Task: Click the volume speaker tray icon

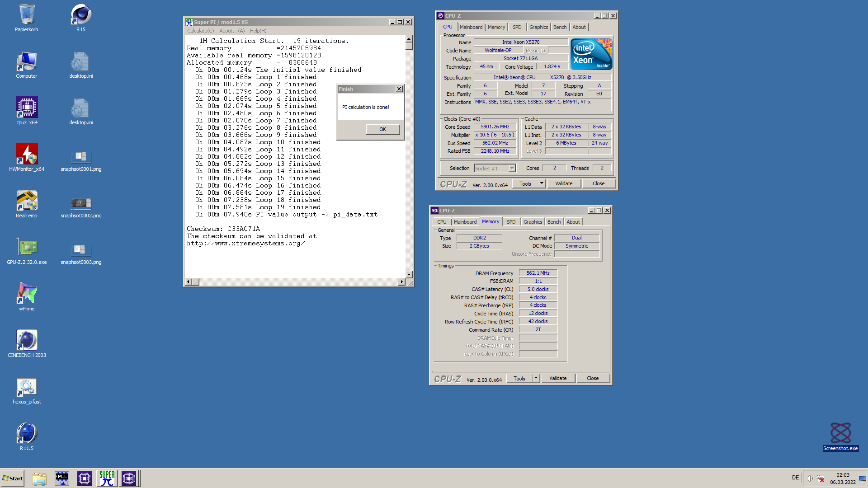Action: click(810, 479)
